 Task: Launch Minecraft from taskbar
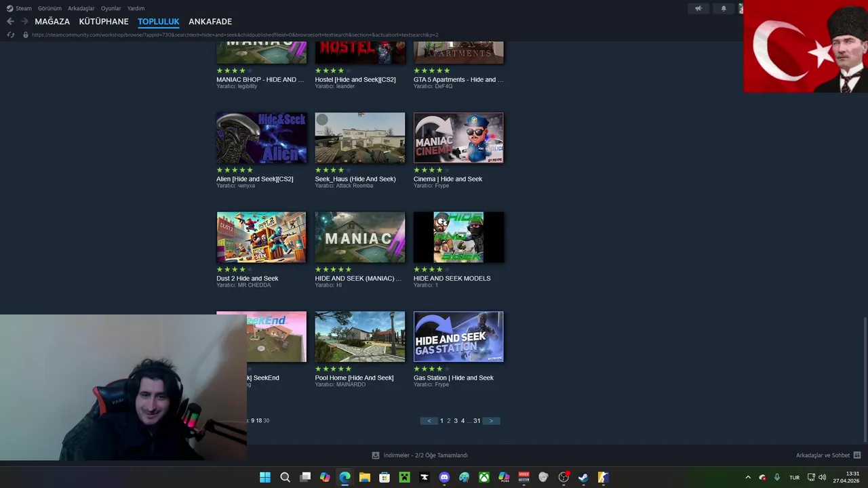click(404, 477)
